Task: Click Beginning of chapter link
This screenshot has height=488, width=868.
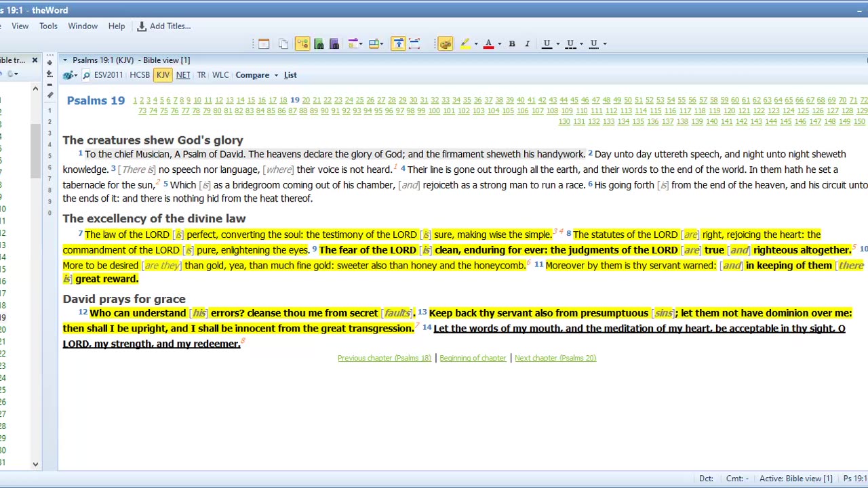Action: 473,358
